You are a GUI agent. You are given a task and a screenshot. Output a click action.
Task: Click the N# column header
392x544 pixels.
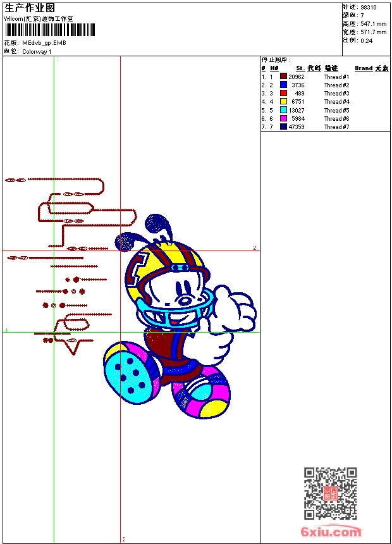click(x=274, y=68)
